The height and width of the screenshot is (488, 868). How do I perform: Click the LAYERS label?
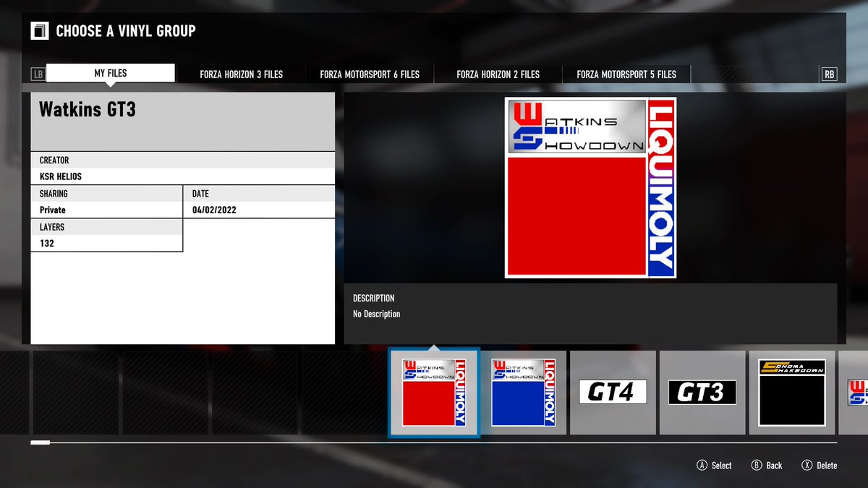(x=52, y=227)
